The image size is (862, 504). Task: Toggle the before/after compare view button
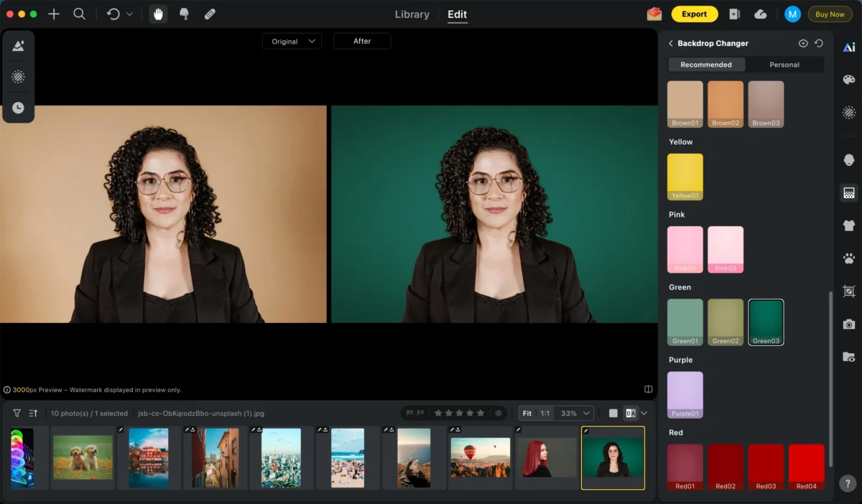pos(631,413)
